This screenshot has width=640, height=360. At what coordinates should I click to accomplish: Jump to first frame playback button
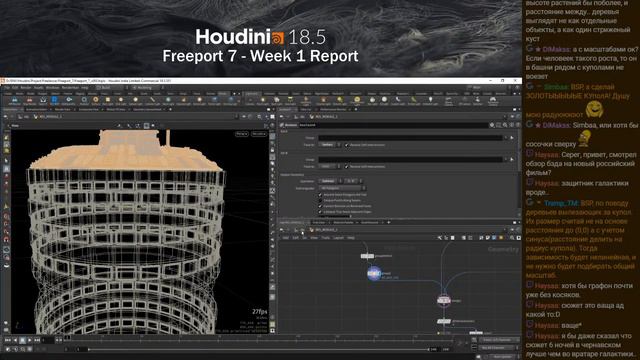tap(7, 340)
